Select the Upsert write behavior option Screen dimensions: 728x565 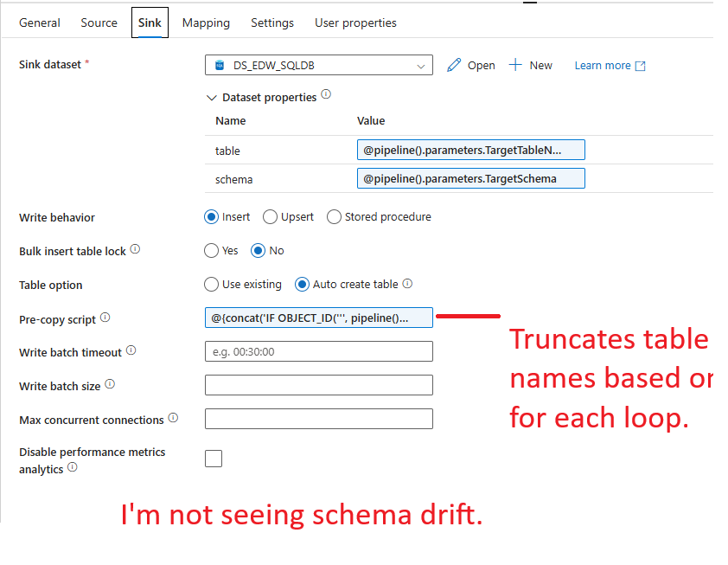tap(269, 216)
